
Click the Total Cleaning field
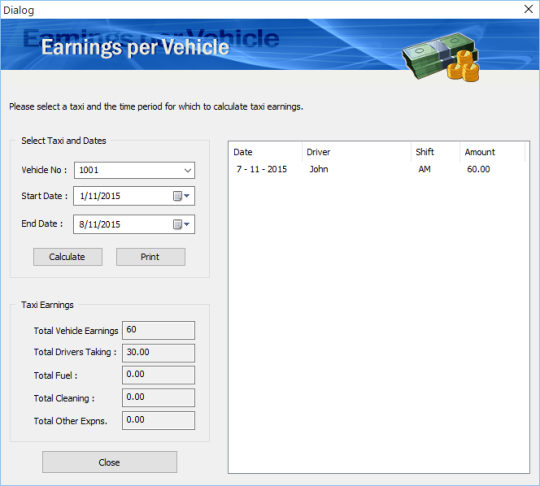(158, 397)
